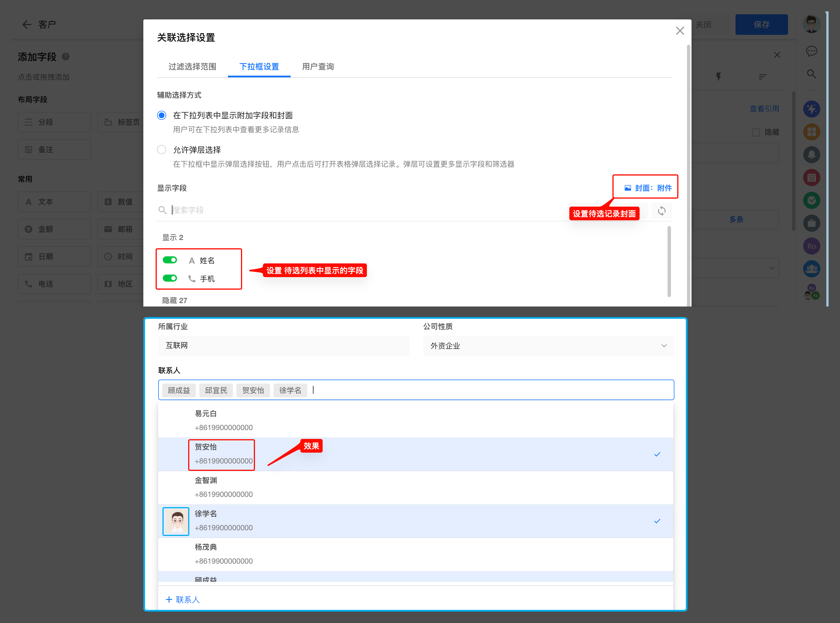Click the refresh icon beside field search
840x623 pixels.
click(662, 211)
